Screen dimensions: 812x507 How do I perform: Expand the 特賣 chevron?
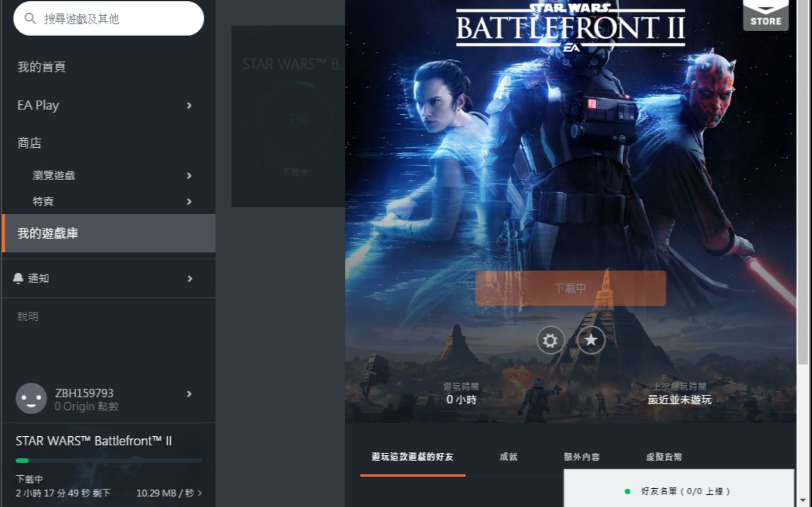(x=189, y=201)
